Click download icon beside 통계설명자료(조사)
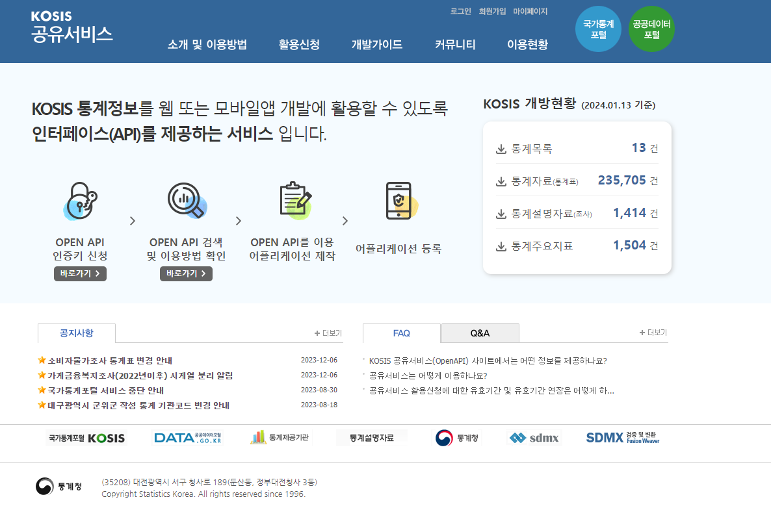This screenshot has width=771, height=532. point(501,214)
